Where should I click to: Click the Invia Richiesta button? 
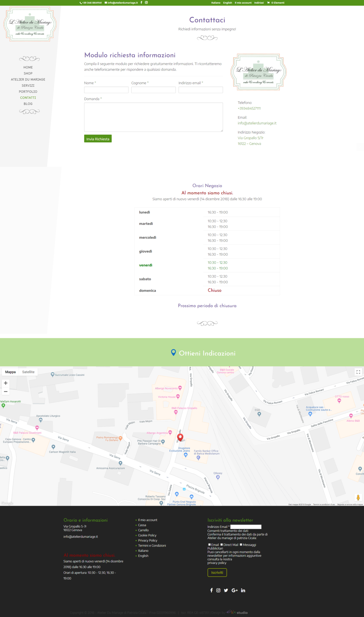tap(98, 139)
